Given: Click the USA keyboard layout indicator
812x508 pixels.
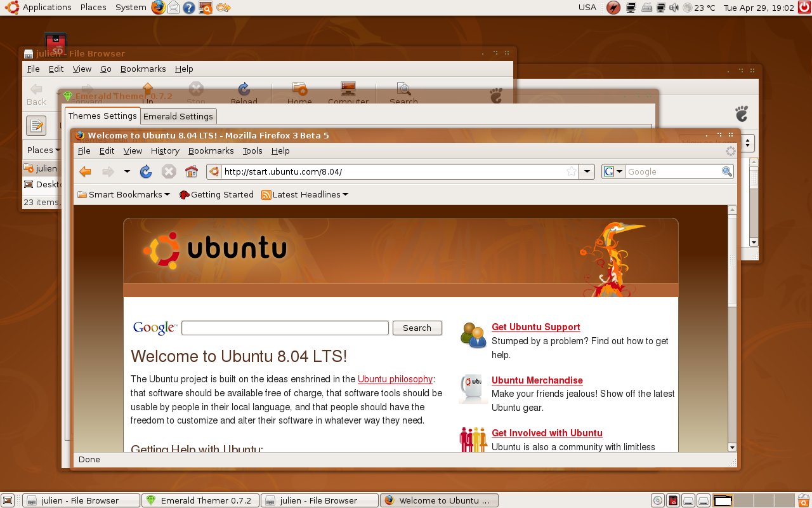Looking at the screenshot, I should click(x=587, y=8).
